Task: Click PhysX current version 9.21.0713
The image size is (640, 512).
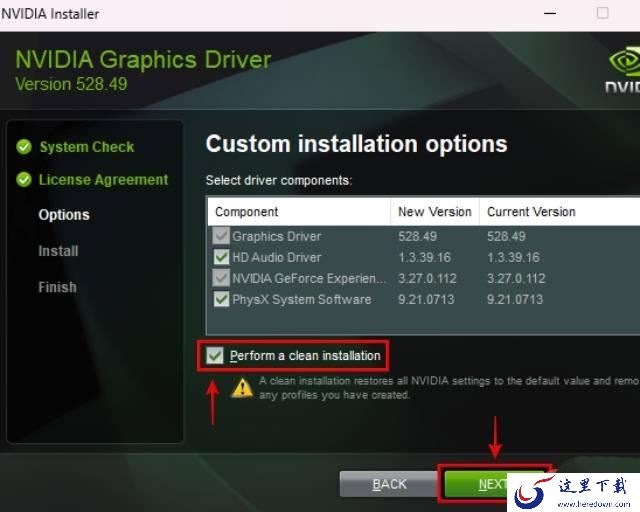Action: click(x=515, y=299)
